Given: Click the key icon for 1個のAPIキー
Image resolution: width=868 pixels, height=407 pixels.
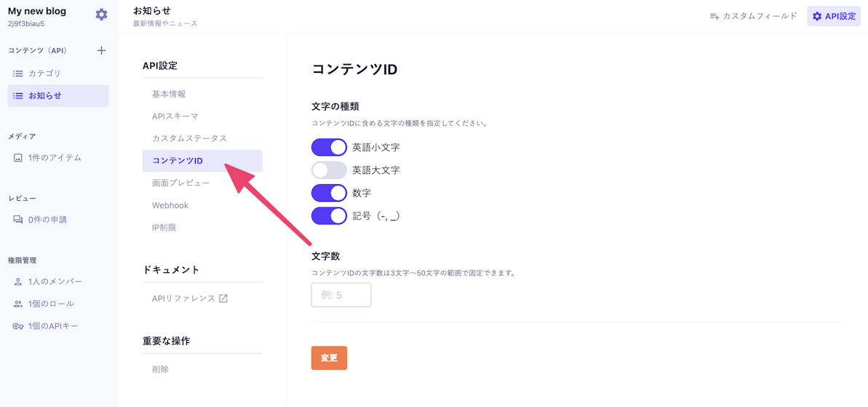Looking at the screenshot, I should 17,326.
